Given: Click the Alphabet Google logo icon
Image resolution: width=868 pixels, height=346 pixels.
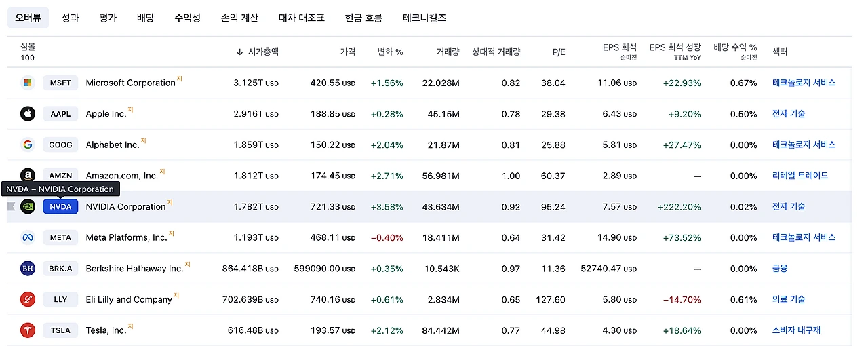Looking at the screenshot, I should click(x=27, y=145).
